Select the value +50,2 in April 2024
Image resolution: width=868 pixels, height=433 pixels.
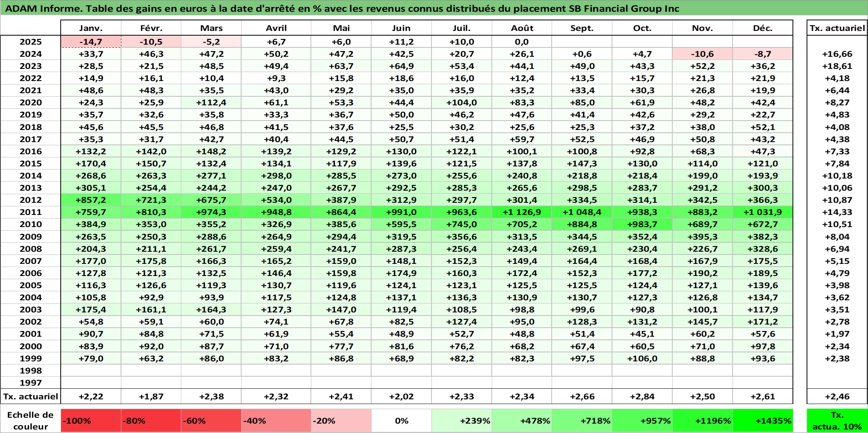pos(276,54)
